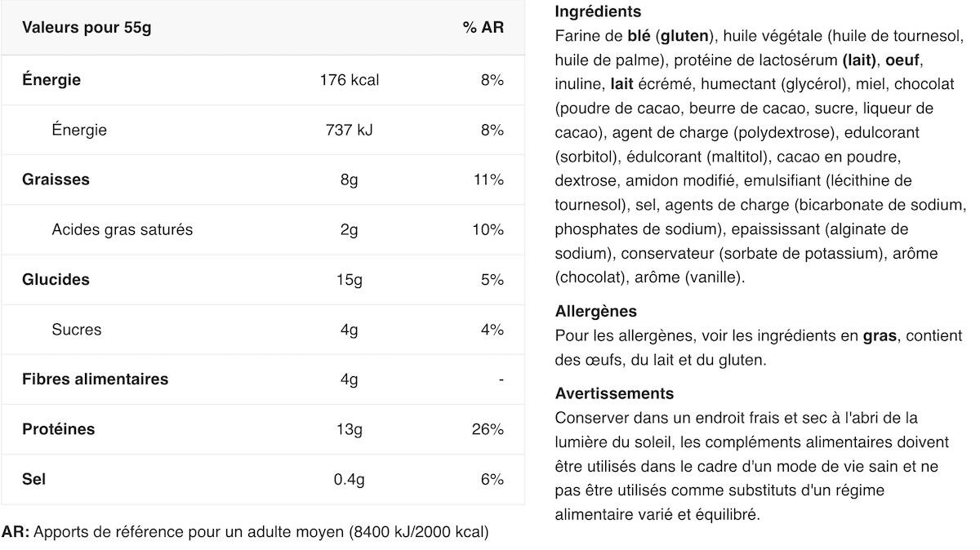Screen dimensions: 980x550
Task: Click the Protéines 26% value
Action: point(488,429)
